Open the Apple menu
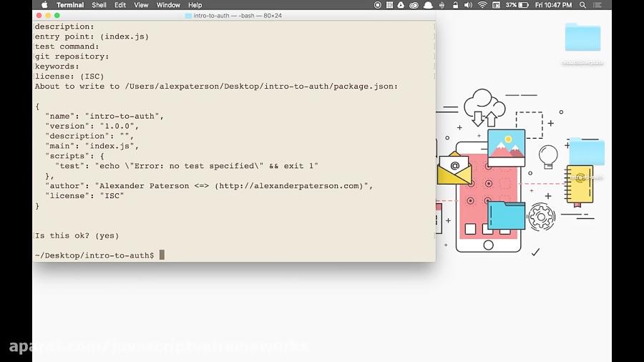The image size is (644, 362). tap(44, 5)
